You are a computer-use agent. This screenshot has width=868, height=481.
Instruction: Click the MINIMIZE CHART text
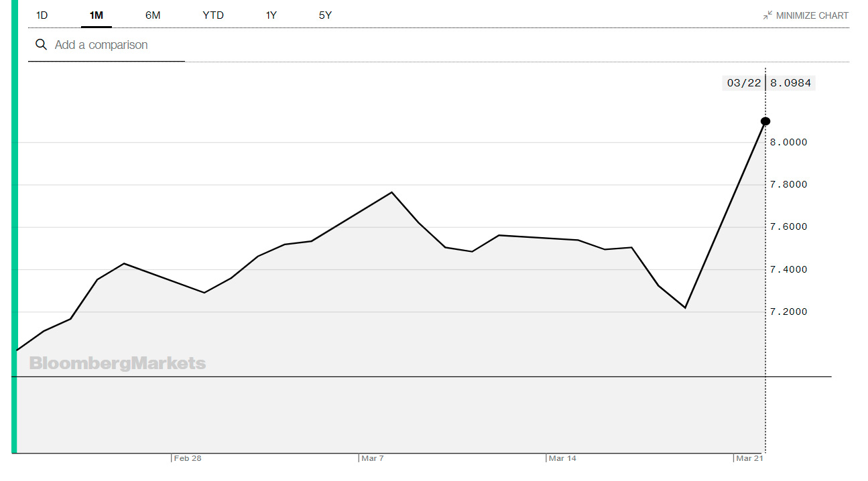click(812, 15)
